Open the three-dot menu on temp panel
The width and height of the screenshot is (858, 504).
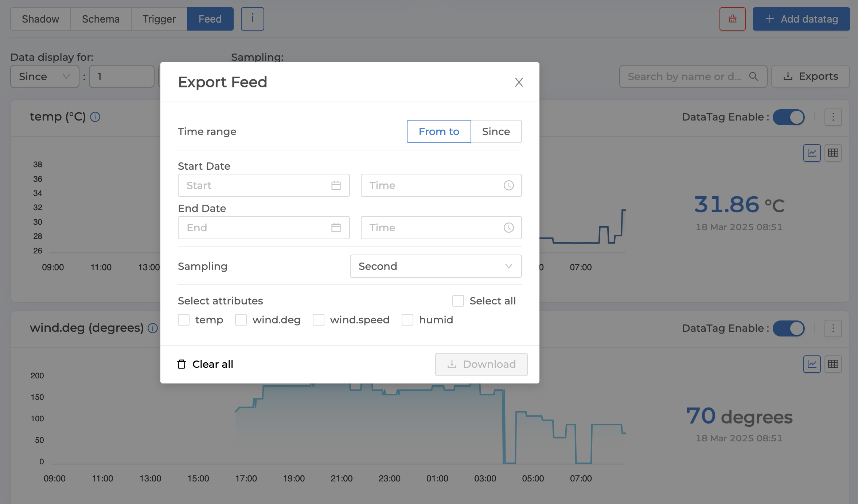tap(833, 117)
